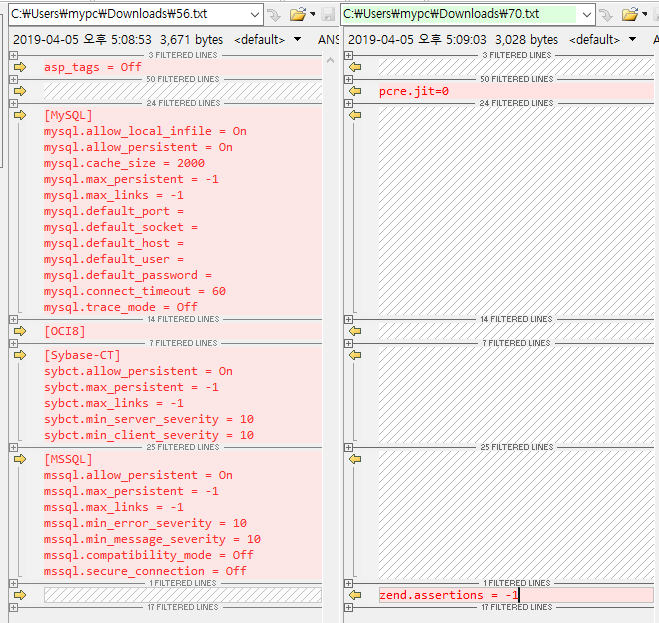Select the line mysql.trace_mode = Off
This screenshot has height=623, width=659.
tap(121, 307)
